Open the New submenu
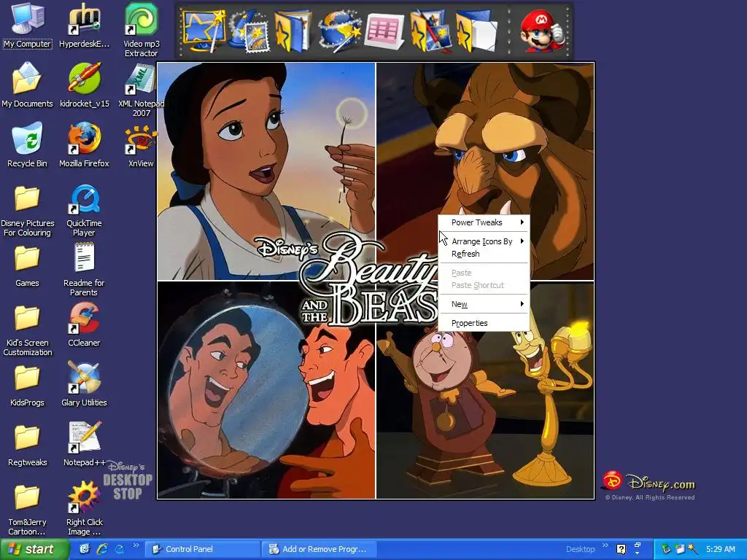The image size is (747, 560). pos(484,304)
